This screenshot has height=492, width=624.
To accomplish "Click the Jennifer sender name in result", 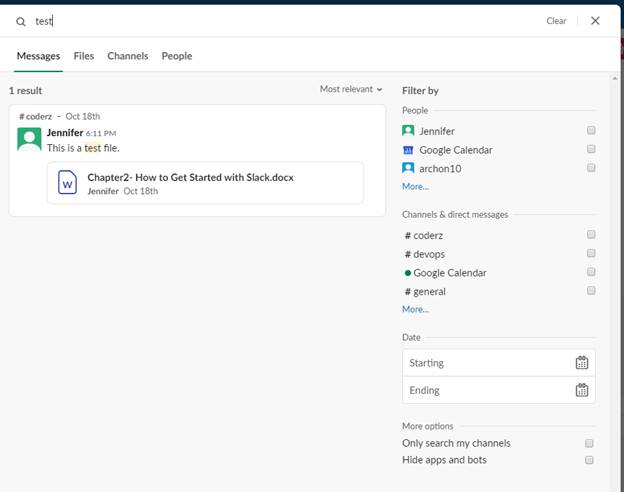I will coord(65,133).
